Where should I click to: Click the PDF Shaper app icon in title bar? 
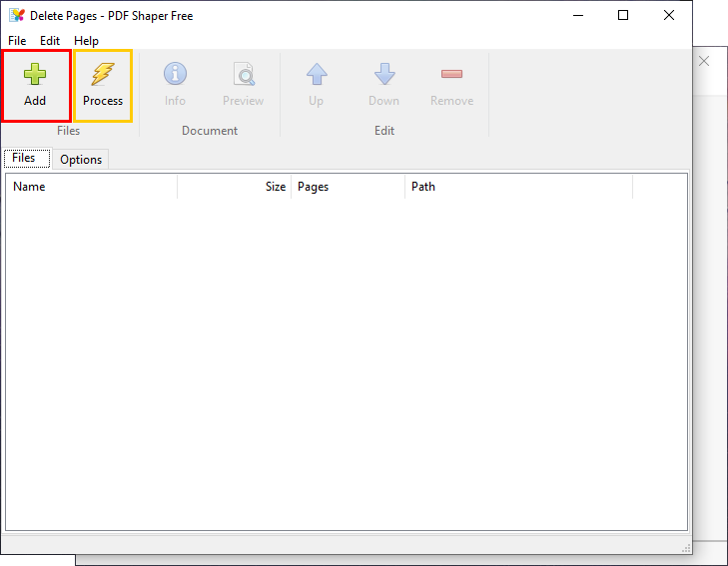[x=17, y=15]
